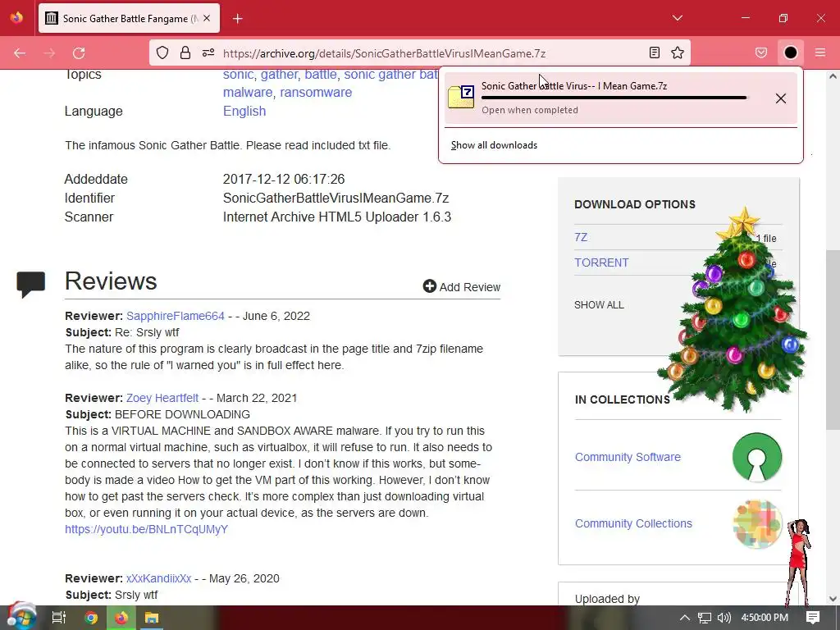Viewport: 840px width, 630px height.
Task: Download the 7Z file option
Action: coord(581,237)
